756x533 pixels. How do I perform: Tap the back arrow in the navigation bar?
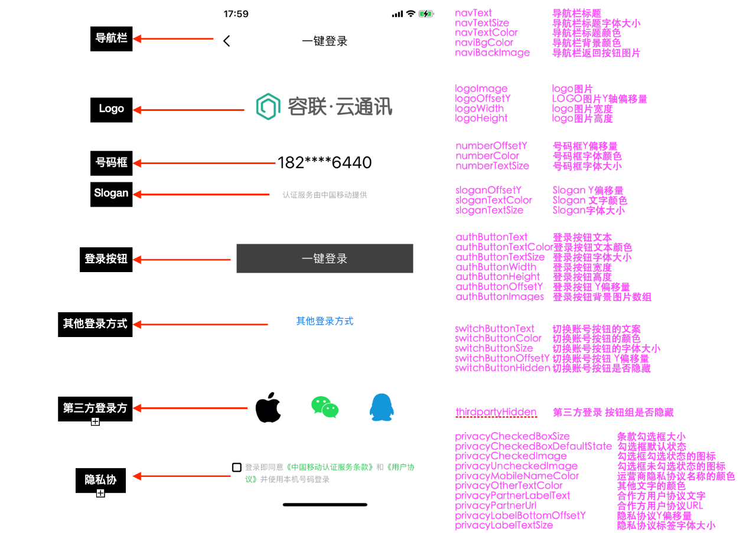[x=227, y=41]
